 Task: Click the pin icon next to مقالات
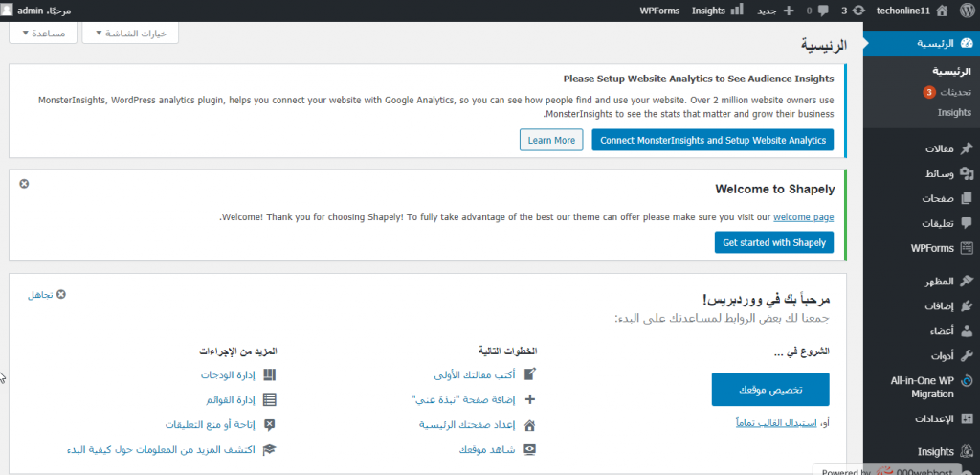(967, 148)
